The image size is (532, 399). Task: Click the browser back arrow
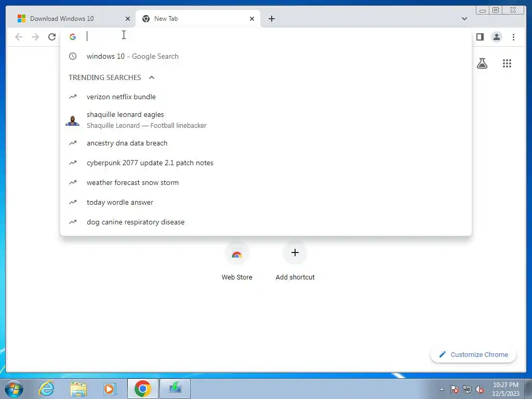[x=19, y=37]
